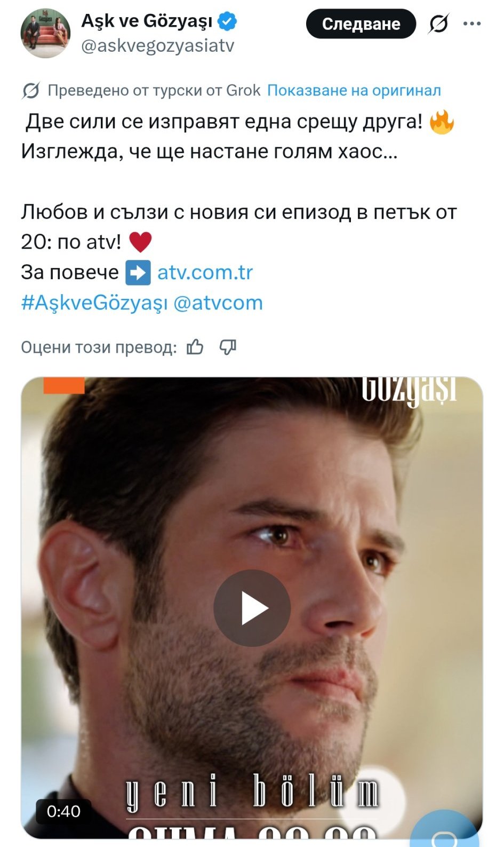Viewport: 504px width, 847px height.
Task: Click the Aşk ve Gözyaşı account name
Action: [x=147, y=21]
